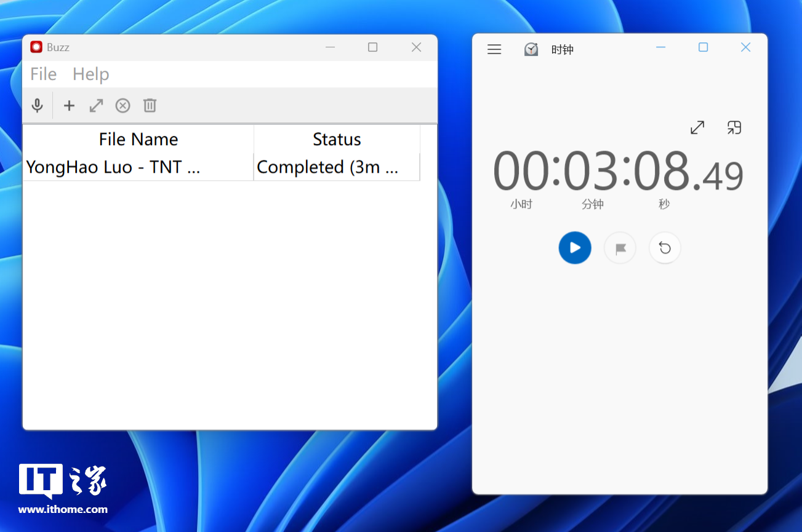
Task: Reset the stopwatch timer
Action: [x=665, y=248]
